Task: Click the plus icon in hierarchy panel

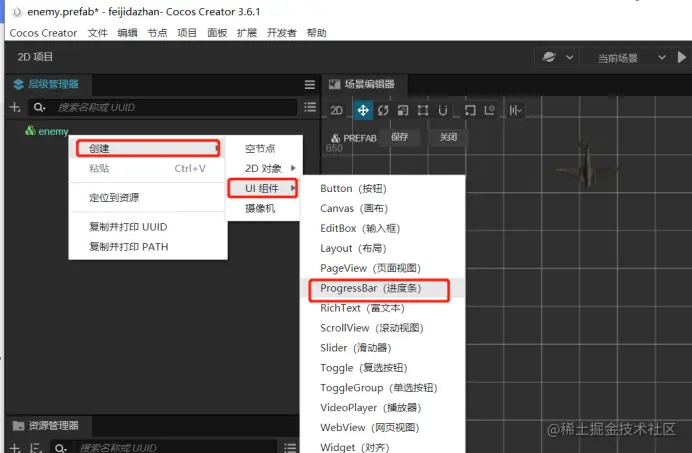Action: point(15,107)
